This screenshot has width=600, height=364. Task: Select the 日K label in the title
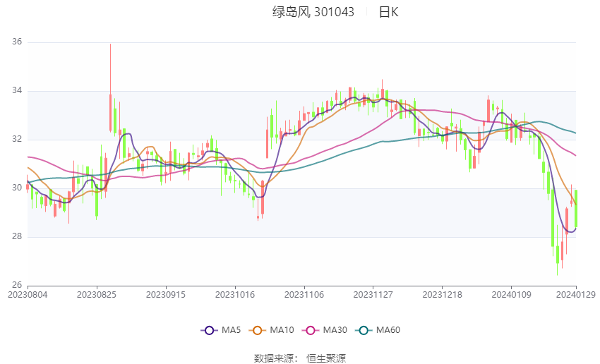point(388,12)
